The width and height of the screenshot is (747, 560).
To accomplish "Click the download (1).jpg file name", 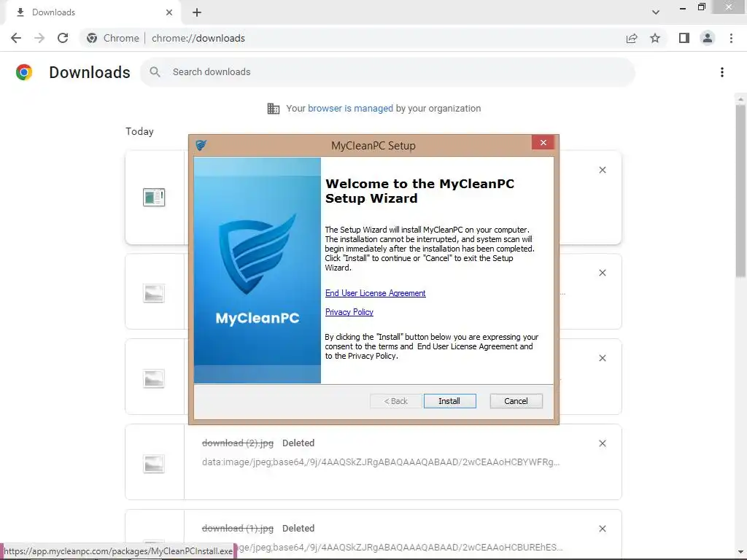I will tap(238, 528).
